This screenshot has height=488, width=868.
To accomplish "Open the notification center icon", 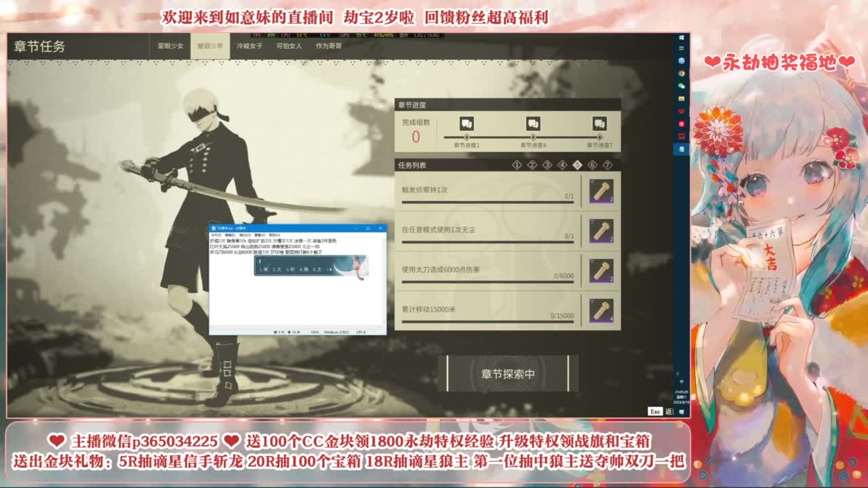I will [x=682, y=411].
